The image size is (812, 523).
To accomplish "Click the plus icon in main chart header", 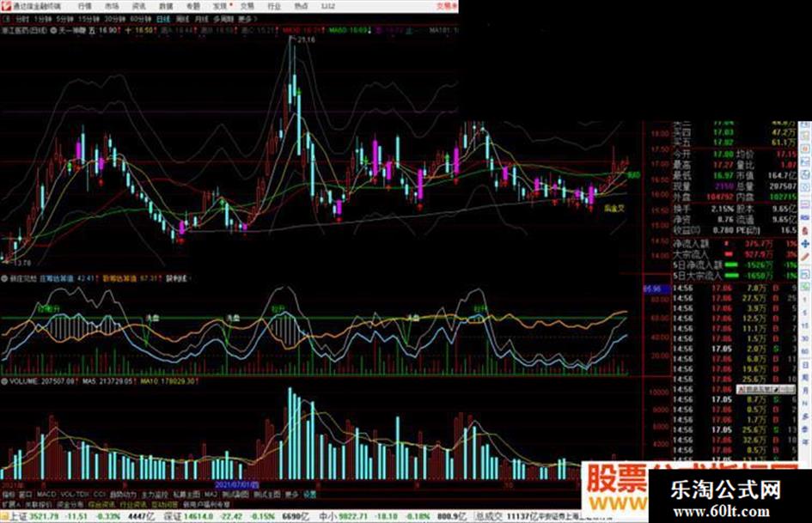I will [128, 31].
